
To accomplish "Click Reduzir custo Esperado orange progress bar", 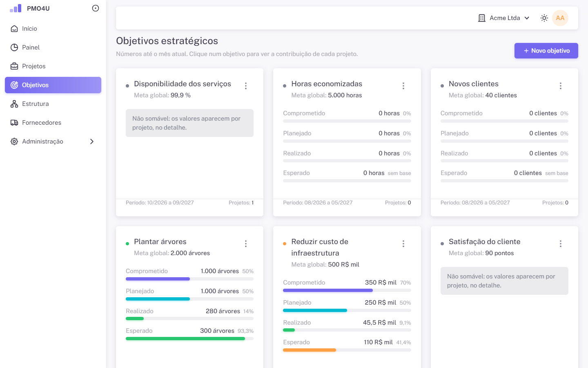I will pyautogui.click(x=310, y=350).
